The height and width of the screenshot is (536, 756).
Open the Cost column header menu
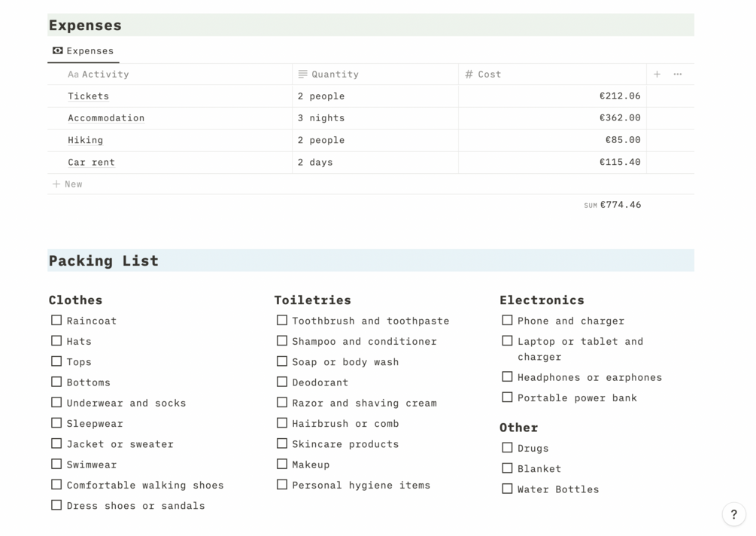click(x=553, y=75)
